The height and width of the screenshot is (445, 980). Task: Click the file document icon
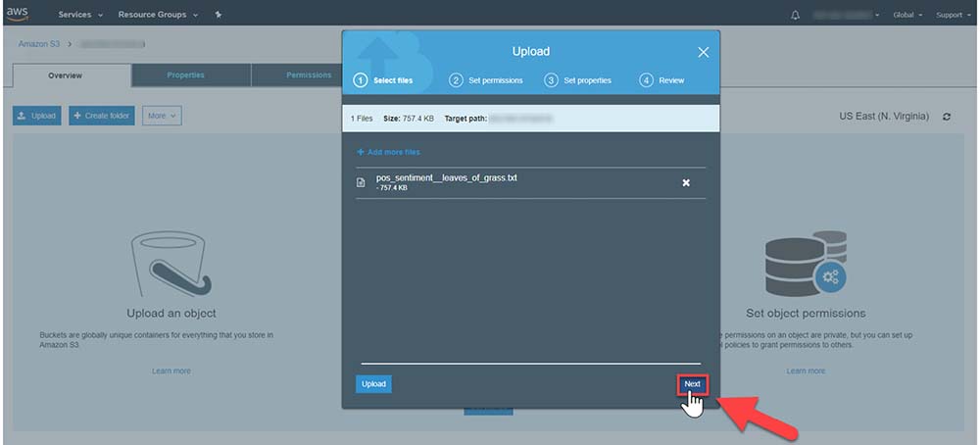(360, 182)
